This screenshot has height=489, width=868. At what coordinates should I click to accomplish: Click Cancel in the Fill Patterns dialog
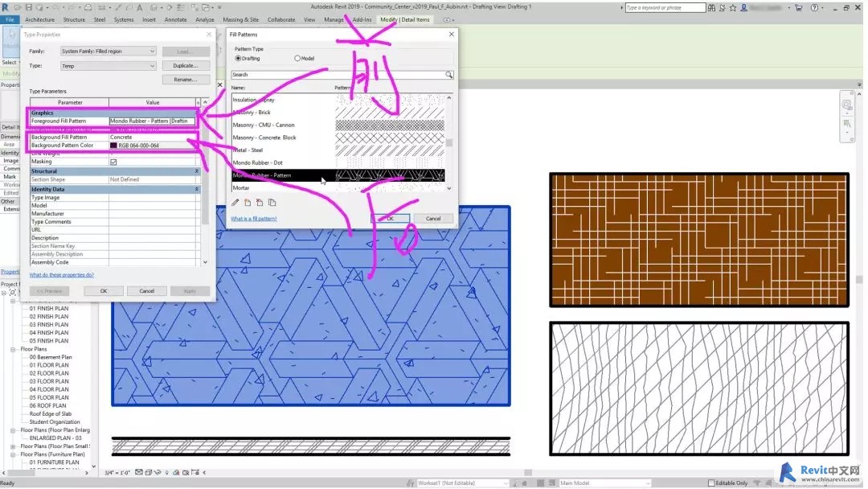point(433,219)
